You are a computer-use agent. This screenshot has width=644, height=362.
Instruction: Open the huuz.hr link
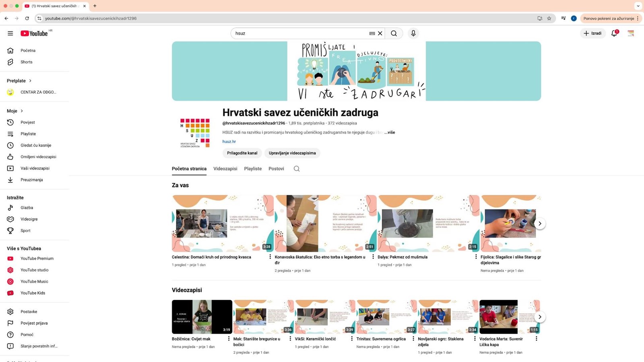click(229, 142)
